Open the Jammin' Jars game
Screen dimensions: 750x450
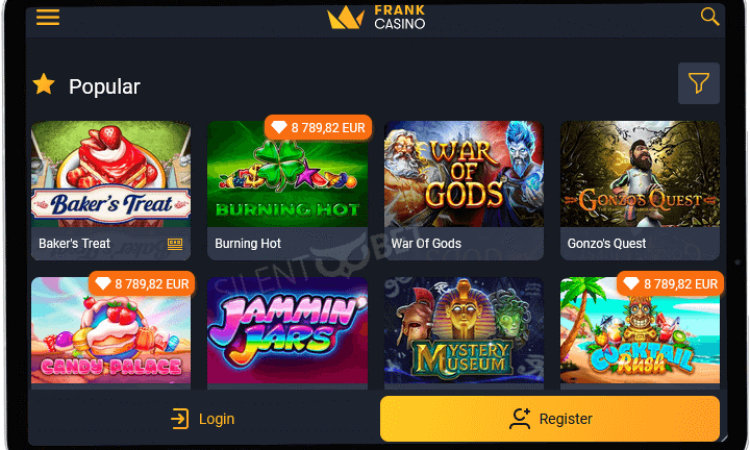tap(287, 330)
